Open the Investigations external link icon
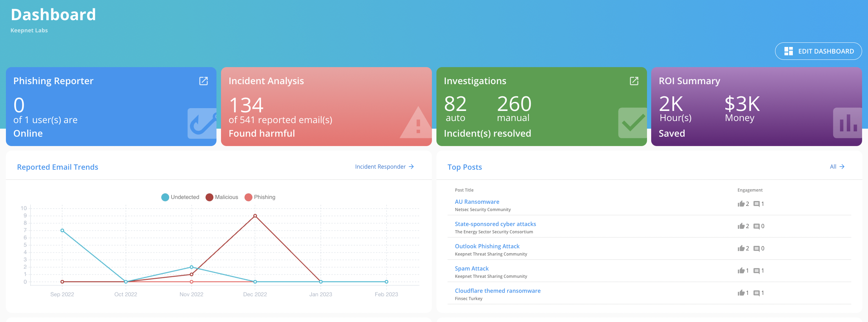Viewport: 868px width, 322px height. (633, 81)
